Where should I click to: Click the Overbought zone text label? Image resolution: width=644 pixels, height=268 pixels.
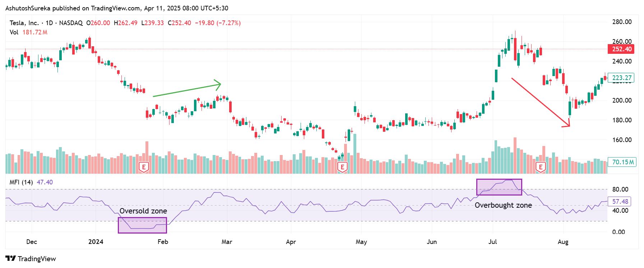[x=503, y=205]
